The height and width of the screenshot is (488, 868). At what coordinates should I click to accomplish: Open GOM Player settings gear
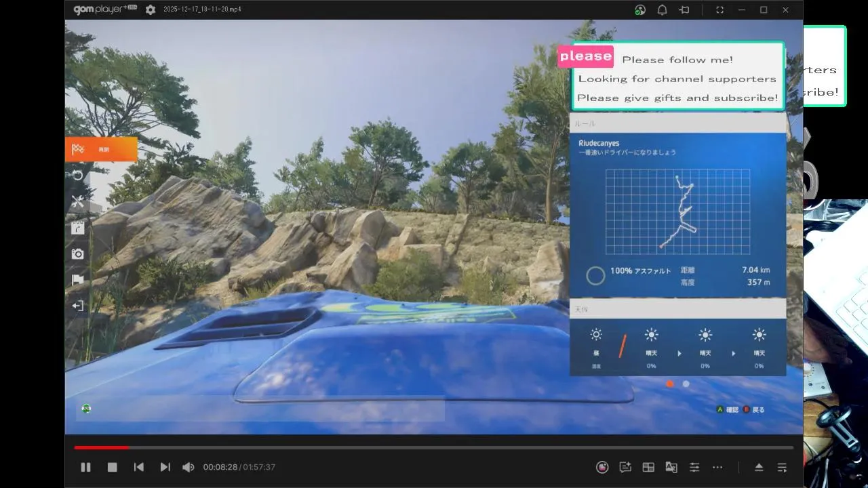[x=151, y=9]
